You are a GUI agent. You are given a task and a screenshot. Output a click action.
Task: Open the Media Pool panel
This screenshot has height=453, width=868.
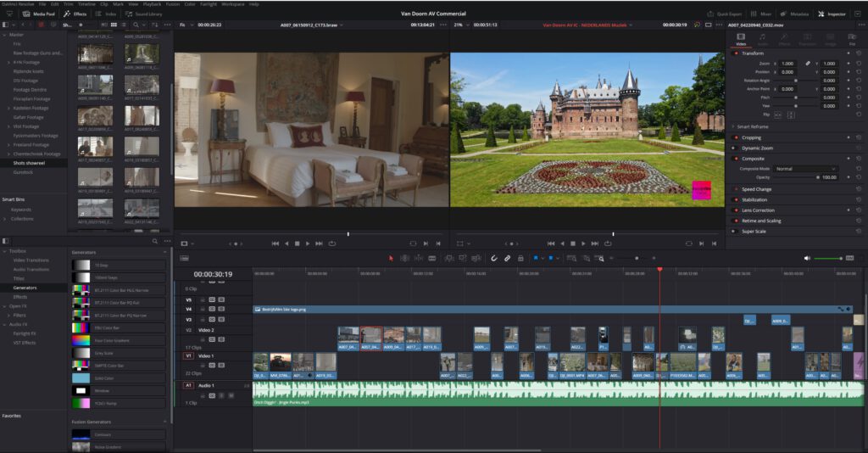click(x=38, y=14)
